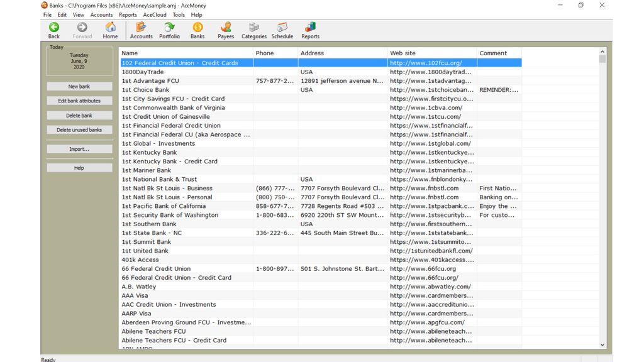The image size is (644, 362).
Task: Open the File menu
Action: 47,15
